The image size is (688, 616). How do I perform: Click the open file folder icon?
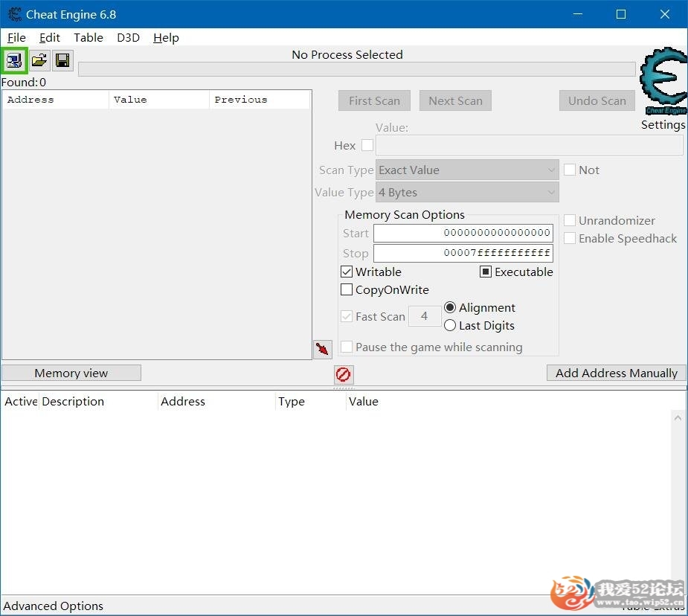coord(39,60)
